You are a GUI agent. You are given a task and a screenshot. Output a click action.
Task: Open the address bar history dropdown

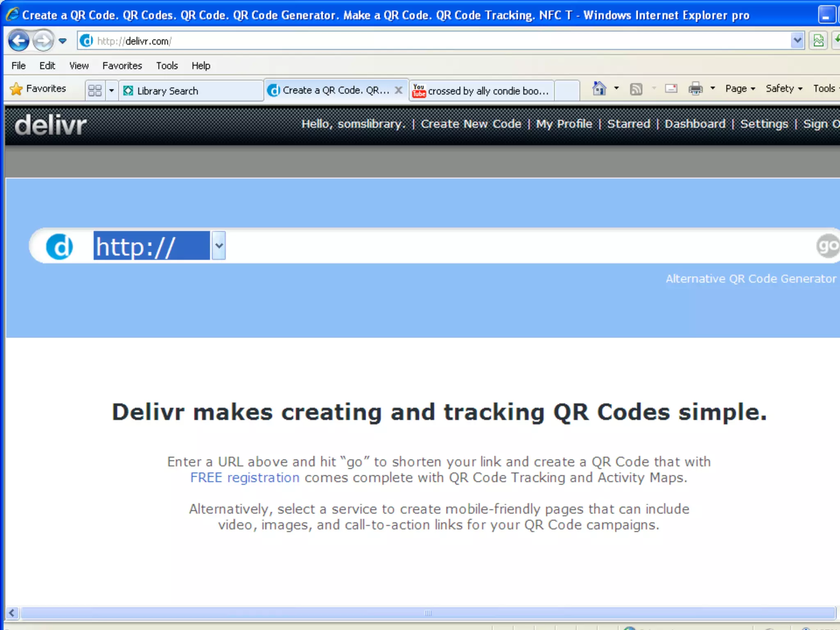(797, 41)
